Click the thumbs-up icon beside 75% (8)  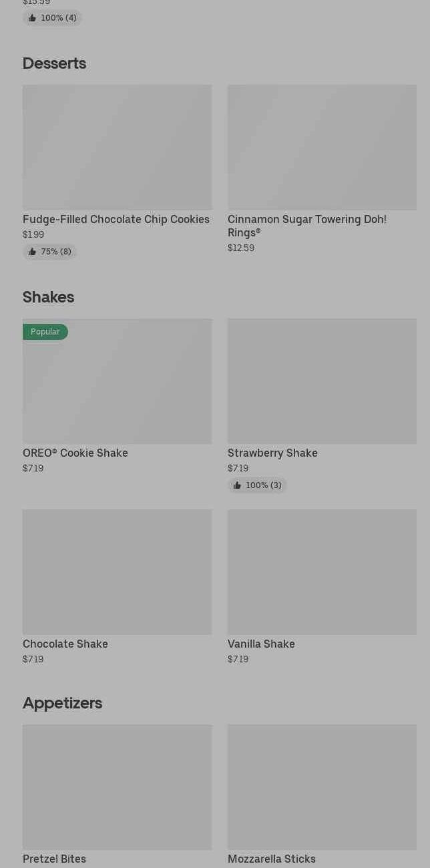32,252
